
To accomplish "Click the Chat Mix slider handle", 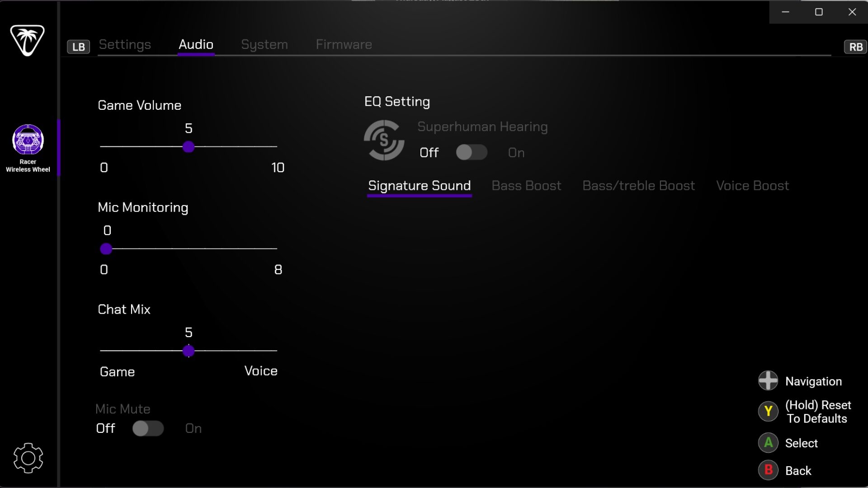I will point(189,351).
